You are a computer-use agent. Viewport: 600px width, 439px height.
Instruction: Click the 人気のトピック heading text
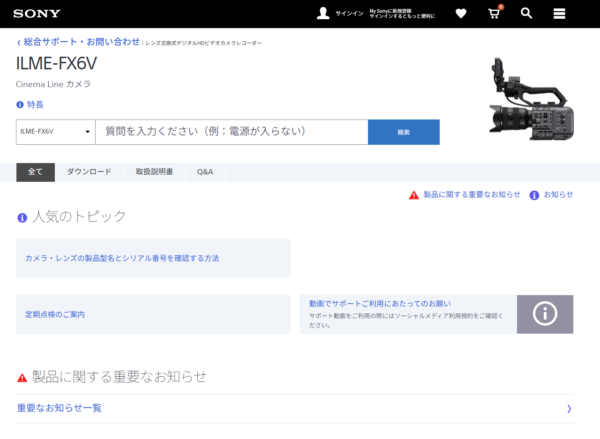click(79, 217)
